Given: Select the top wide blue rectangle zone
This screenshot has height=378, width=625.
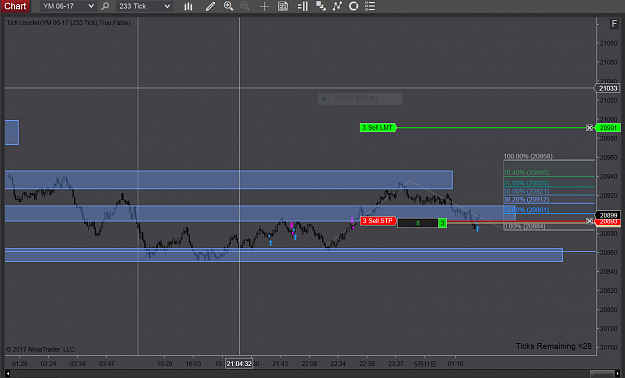Looking at the screenshot, I should click(x=229, y=180).
